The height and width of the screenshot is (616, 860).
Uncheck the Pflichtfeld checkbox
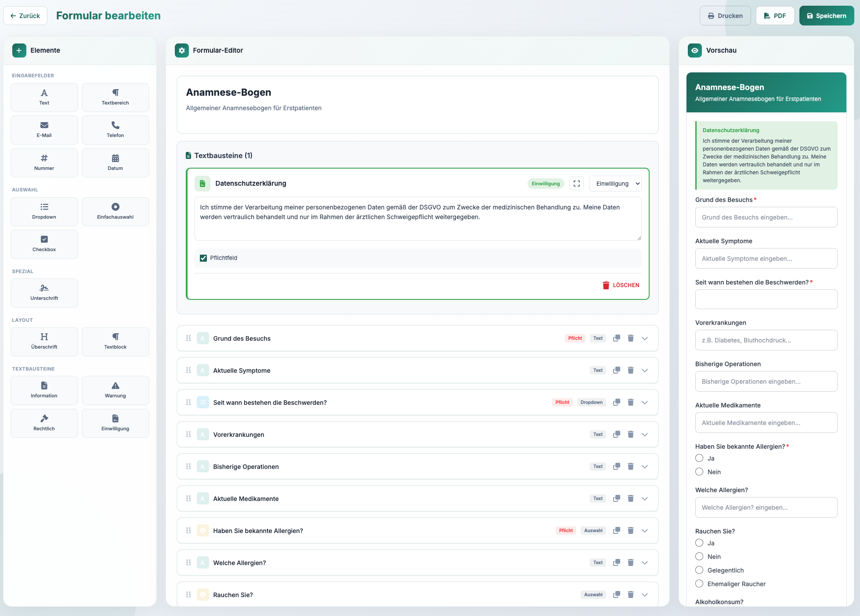click(203, 258)
